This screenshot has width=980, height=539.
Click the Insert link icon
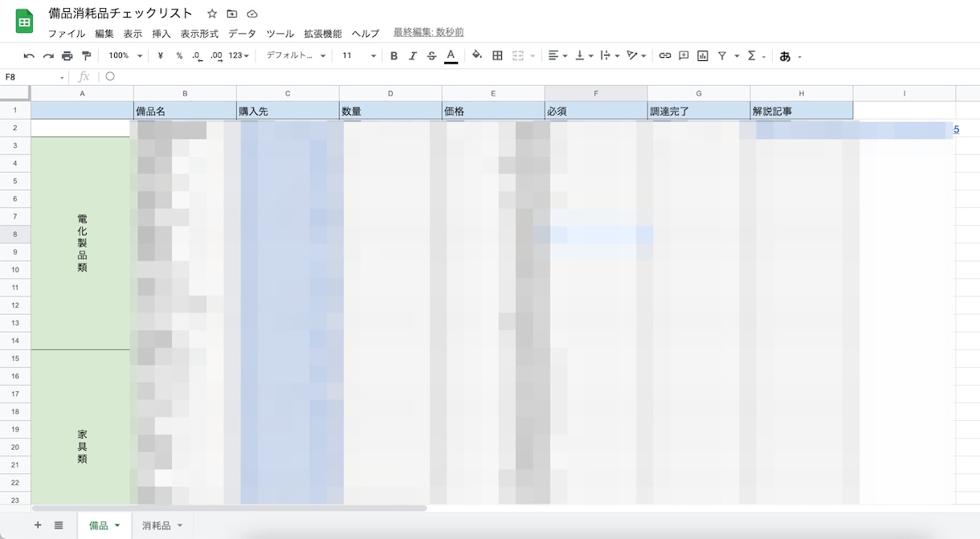664,55
